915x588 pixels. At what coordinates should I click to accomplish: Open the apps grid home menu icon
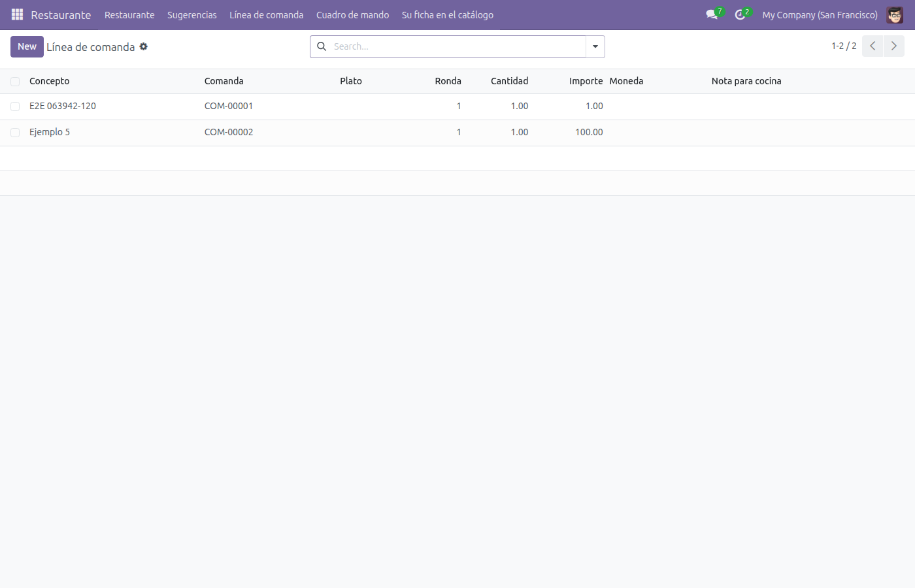(x=17, y=14)
